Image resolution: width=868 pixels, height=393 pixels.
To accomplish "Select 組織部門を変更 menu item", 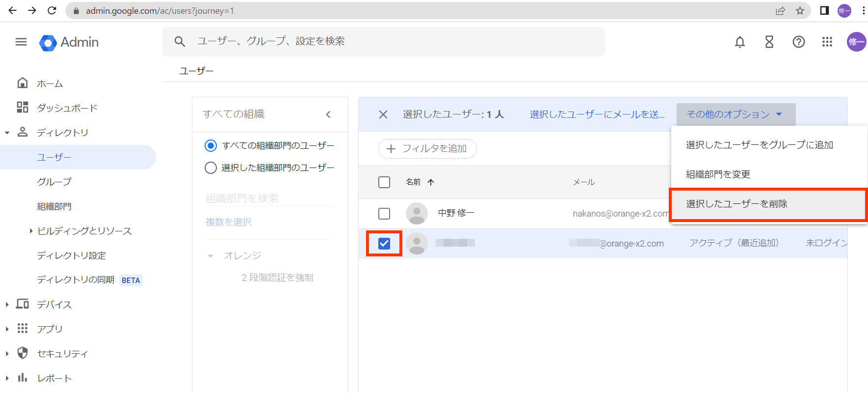I will pos(718,174).
